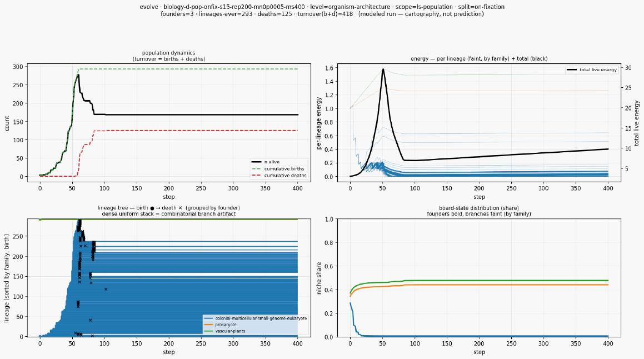Screen dimensions: 644x359
Task: Click the black line sample beside 'n alive'
Action: [x=256, y=162]
